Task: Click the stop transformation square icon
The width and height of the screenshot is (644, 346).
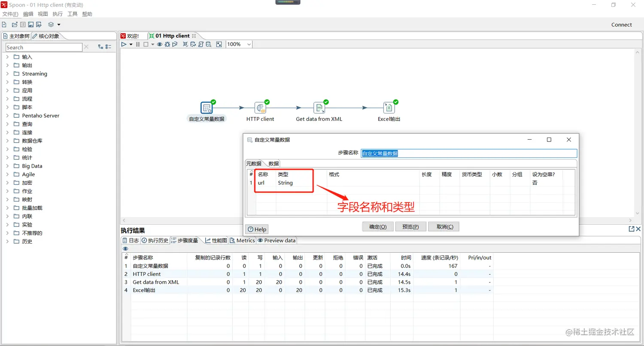Action: [146, 44]
